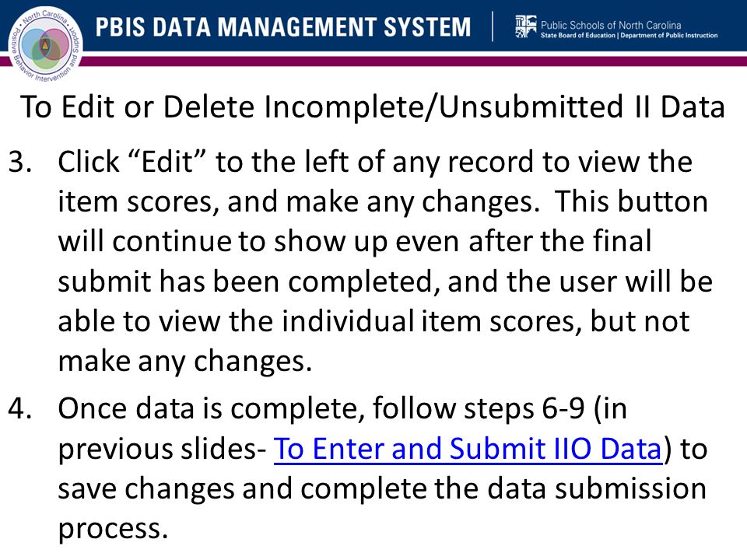Select the slide title 'To Edit or Delete Incomplete/Unsubmitted II Data'
The width and height of the screenshot is (747, 560).
[373, 107]
